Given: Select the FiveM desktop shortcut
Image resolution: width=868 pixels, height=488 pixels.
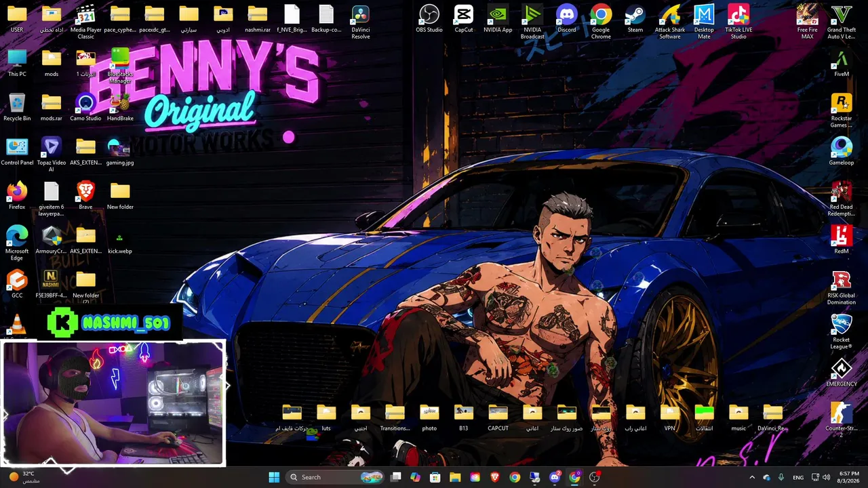Looking at the screenshot, I should click(x=842, y=64).
